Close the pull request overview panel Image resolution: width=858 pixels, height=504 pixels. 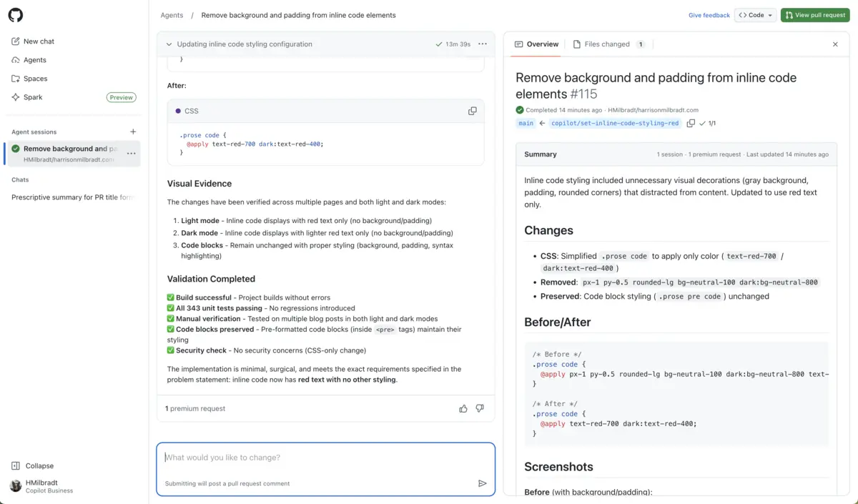coord(835,44)
